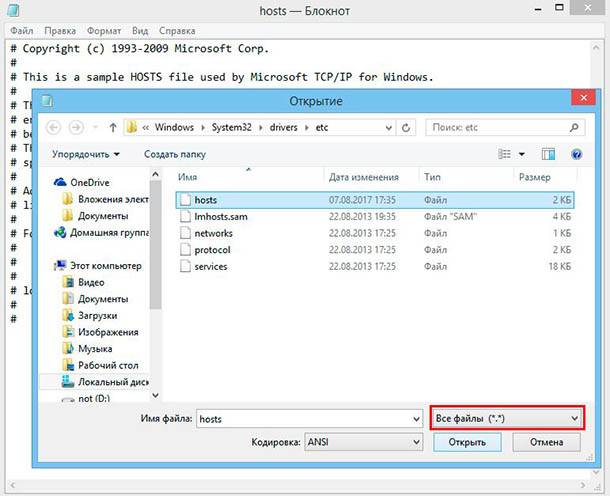Go forward using the Forward arrow icon
This screenshot has width=610, height=496.
[76, 128]
